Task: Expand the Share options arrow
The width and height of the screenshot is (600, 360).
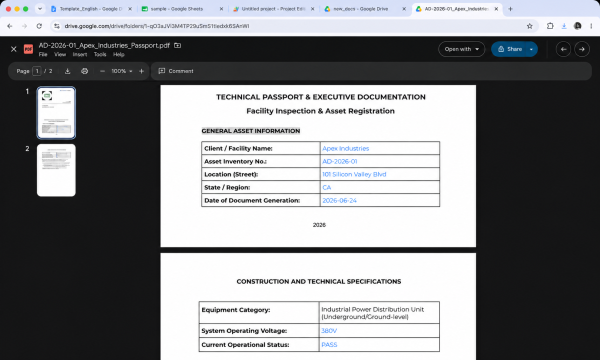Action: coord(532,49)
